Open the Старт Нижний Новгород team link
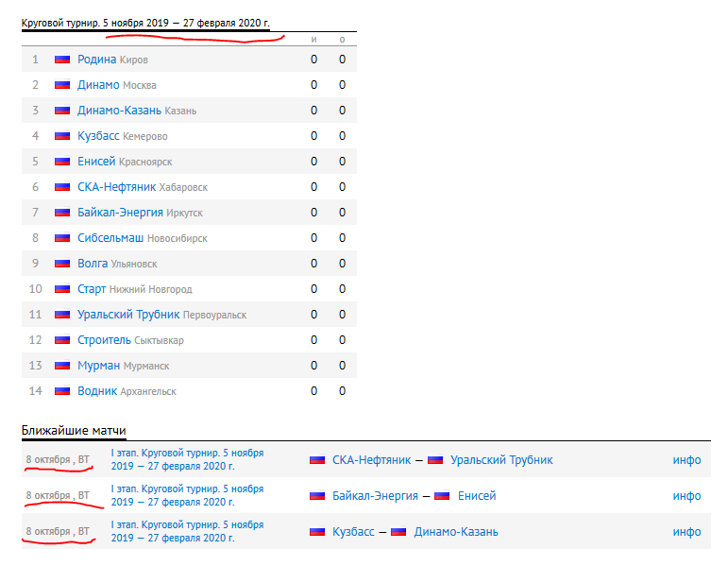 pyautogui.click(x=92, y=289)
